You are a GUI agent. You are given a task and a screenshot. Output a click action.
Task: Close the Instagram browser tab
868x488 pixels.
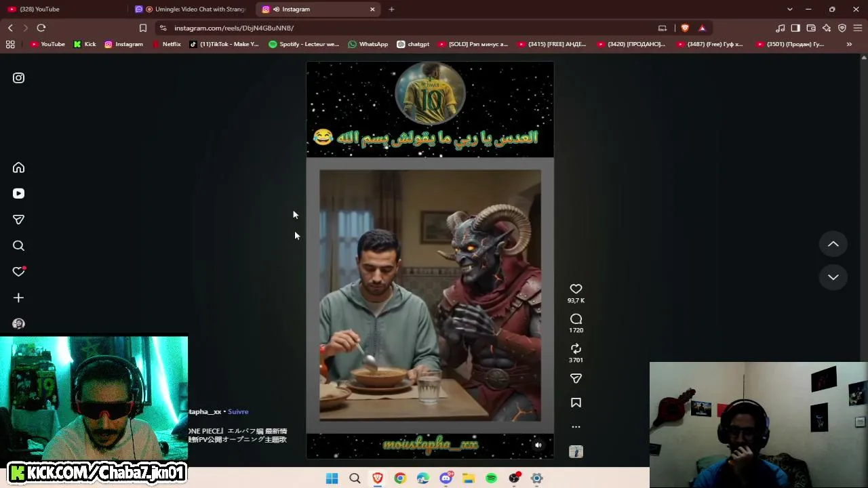(x=372, y=9)
